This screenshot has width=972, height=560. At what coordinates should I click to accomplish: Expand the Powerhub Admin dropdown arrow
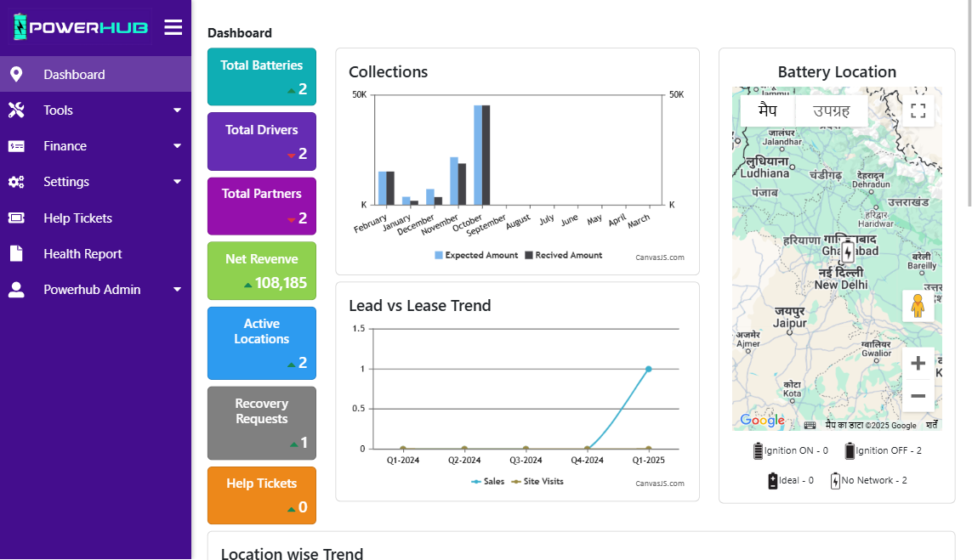pos(177,290)
